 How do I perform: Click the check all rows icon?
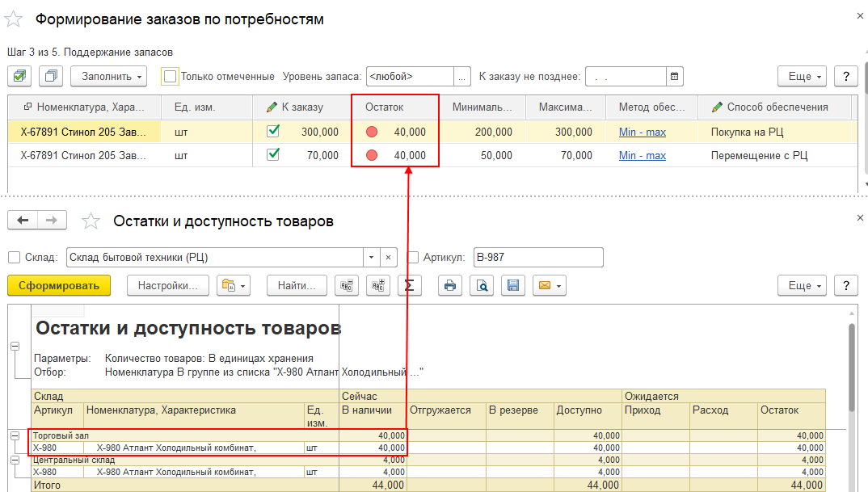20,77
